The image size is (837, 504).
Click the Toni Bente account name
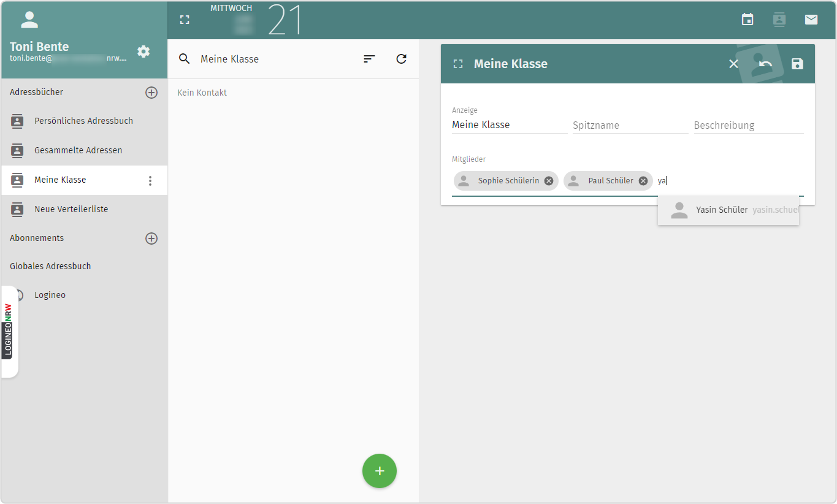point(39,47)
